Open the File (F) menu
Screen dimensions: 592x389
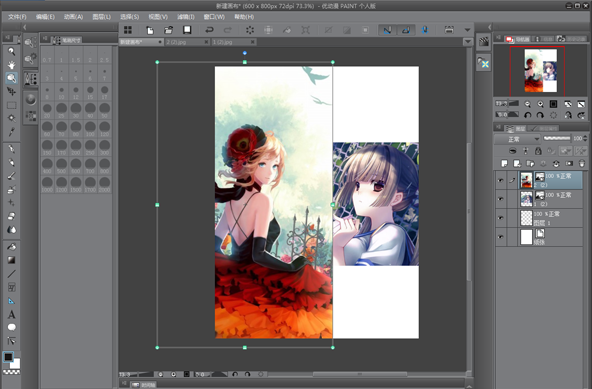tap(17, 17)
